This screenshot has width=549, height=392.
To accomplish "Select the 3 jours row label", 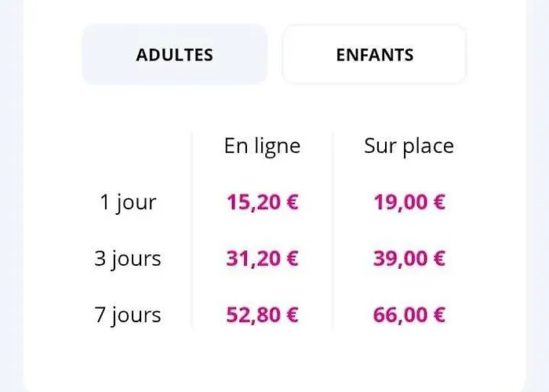I will tap(128, 259).
